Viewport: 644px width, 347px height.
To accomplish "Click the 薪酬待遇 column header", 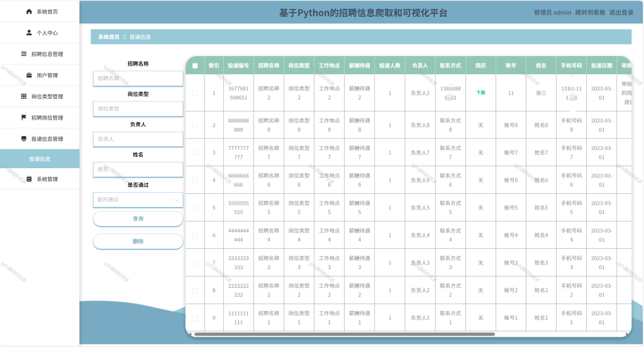I will point(359,65).
